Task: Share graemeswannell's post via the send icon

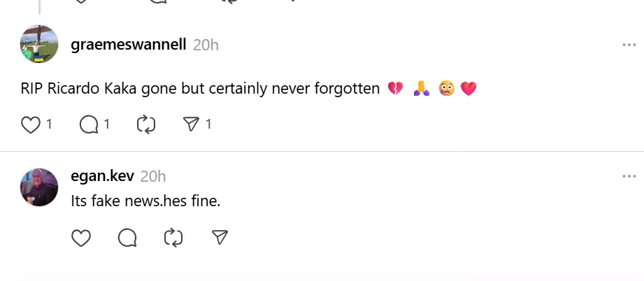Action: point(191,124)
